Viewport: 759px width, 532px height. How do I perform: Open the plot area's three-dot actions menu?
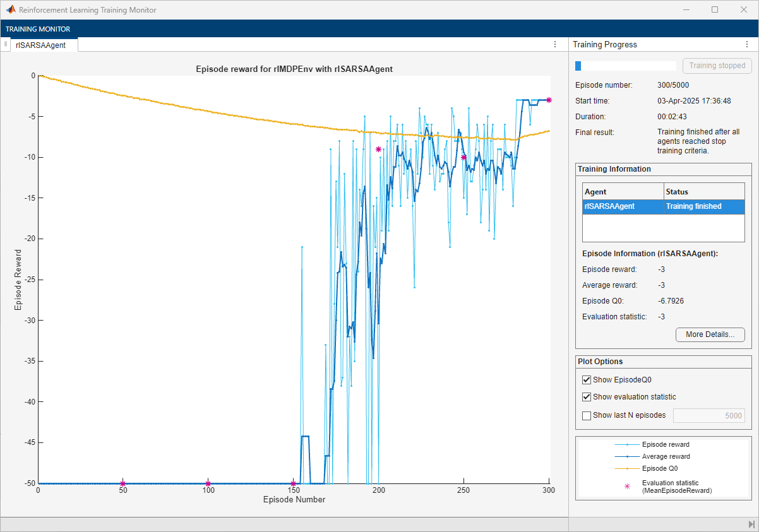pos(555,44)
